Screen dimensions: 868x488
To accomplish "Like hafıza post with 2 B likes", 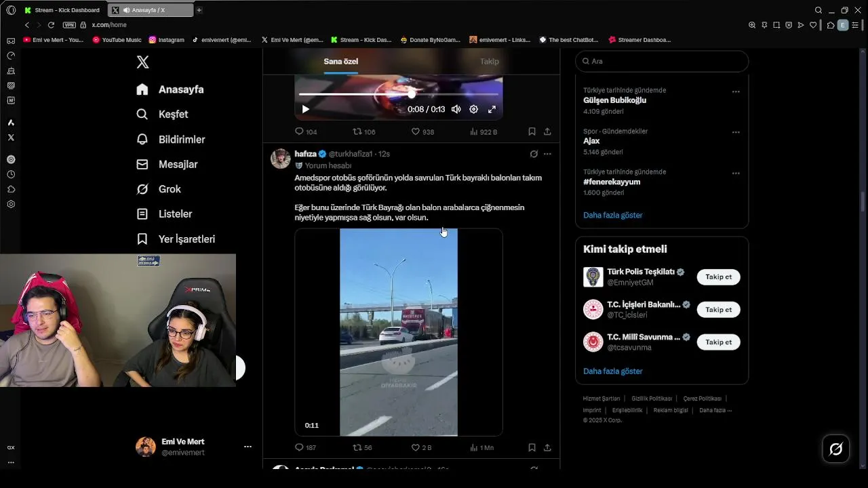I will (422, 447).
